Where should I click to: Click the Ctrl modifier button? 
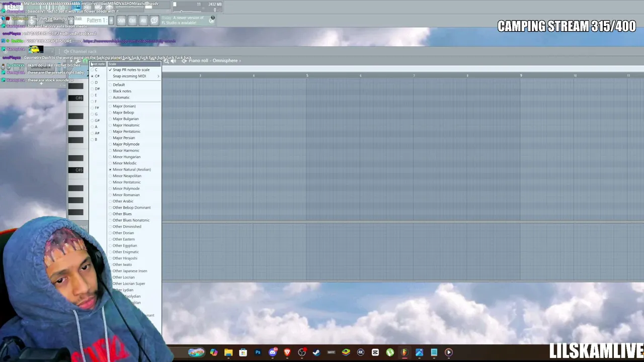(132, 21)
